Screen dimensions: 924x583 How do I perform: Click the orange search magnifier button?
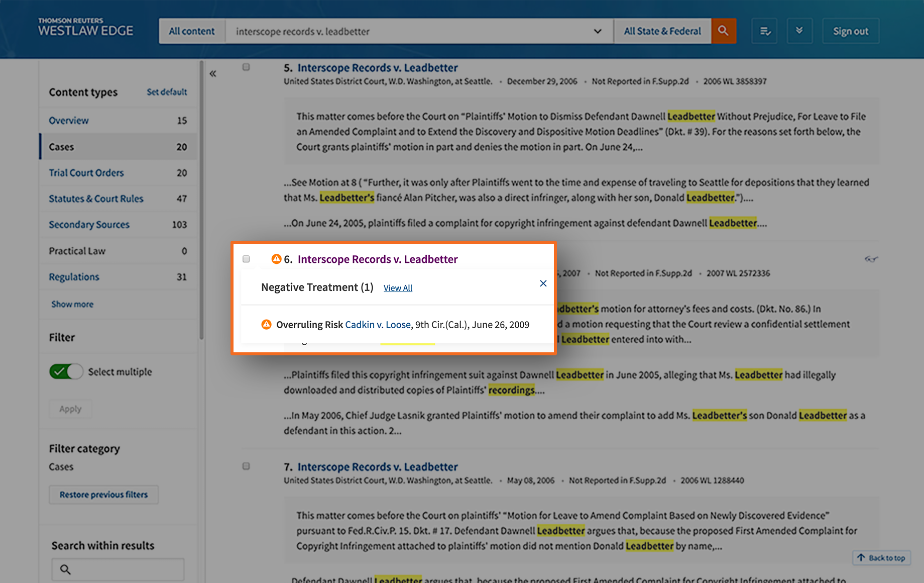tap(723, 31)
